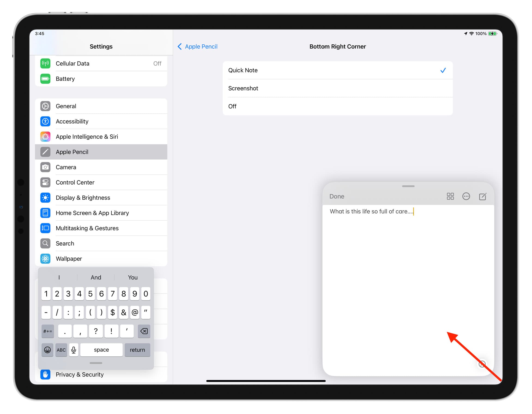The image size is (532, 414).
Task: Tap the ABC keyboard toggle
Action: point(60,349)
